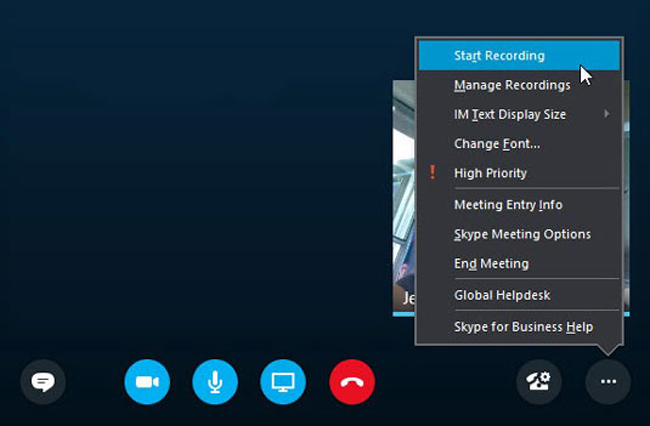Open Manage Recordings from menu
The height and width of the screenshot is (426, 650).
(x=519, y=85)
